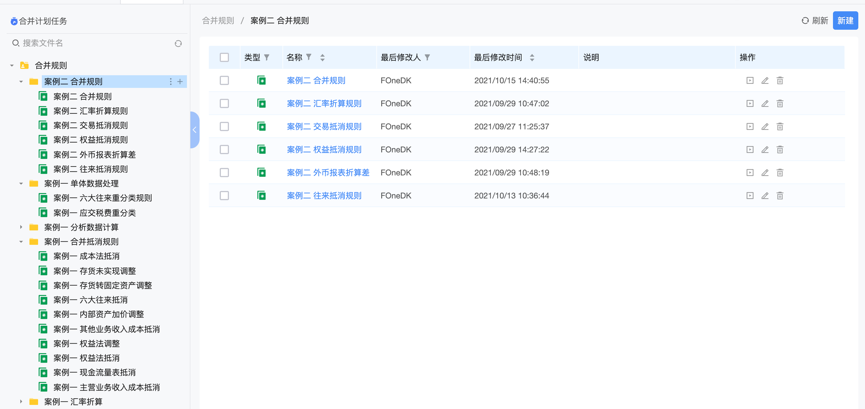Collapse the left sidebar panel handle

coord(195,130)
